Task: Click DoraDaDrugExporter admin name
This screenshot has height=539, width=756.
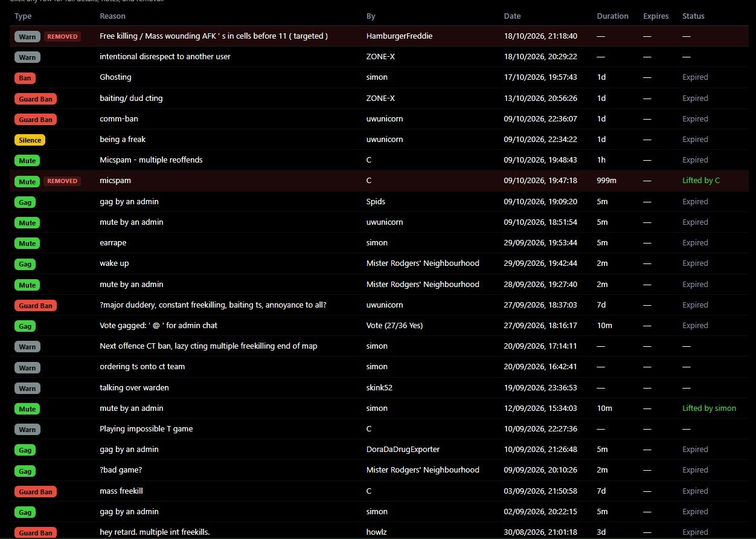Action: pyautogui.click(x=403, y=450)
